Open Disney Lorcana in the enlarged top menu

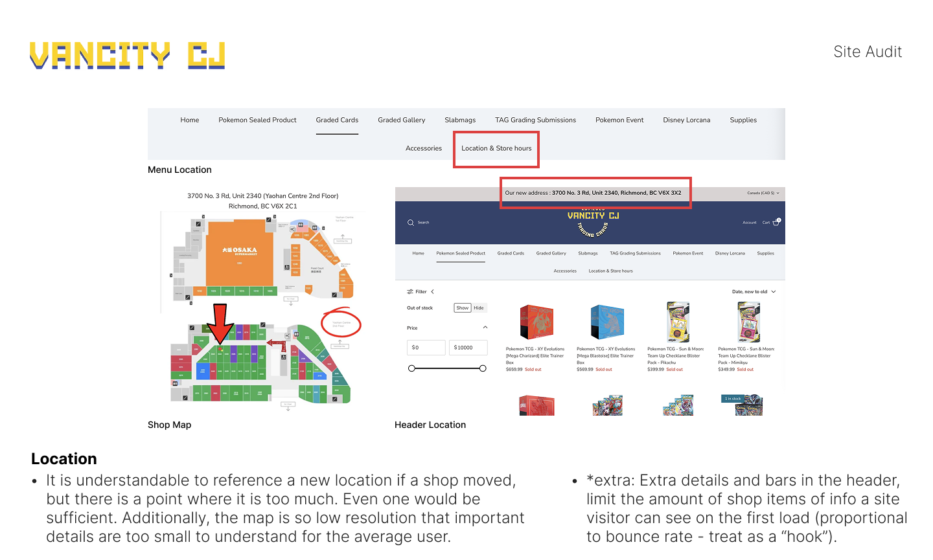687,120
